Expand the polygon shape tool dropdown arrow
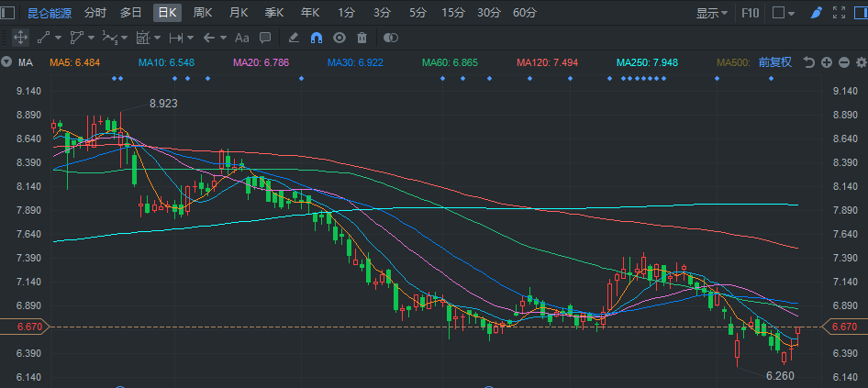 click(x=92, y=39)
